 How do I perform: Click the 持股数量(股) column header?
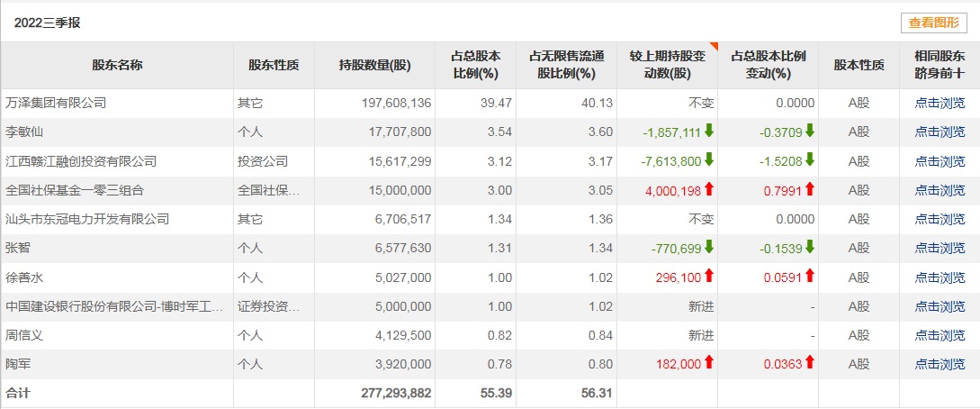(x=374, y=65)
